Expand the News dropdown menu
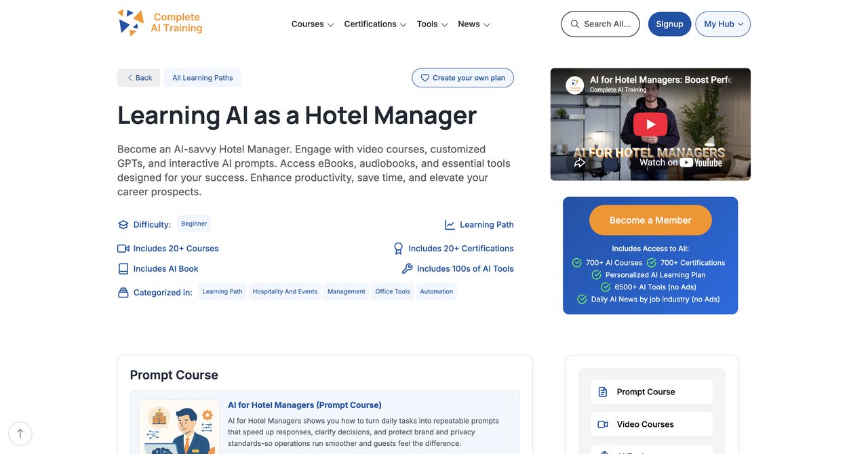 click(474, 24)
